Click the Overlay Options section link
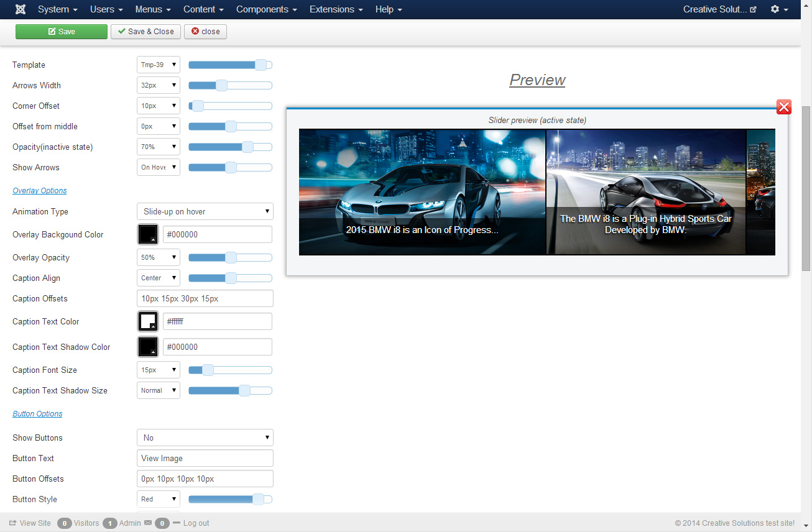812x532 pixels. (x=40, y=191)
